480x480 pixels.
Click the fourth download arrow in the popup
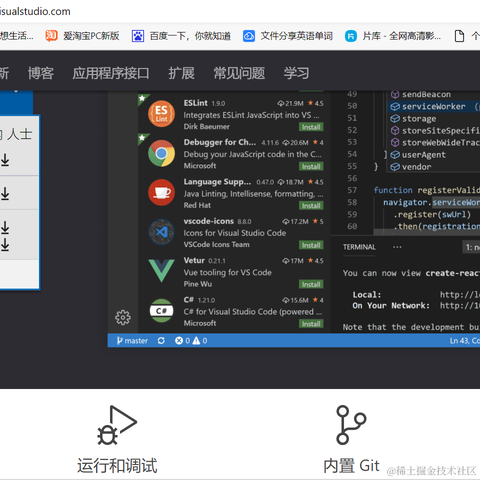pyautogui.click(x=5, y=245)
